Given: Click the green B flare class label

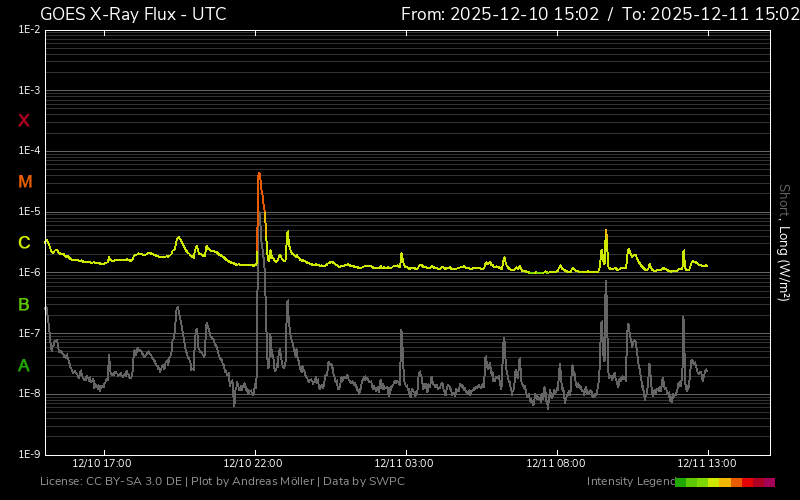Looking at the screenshot, I should 25,304.
